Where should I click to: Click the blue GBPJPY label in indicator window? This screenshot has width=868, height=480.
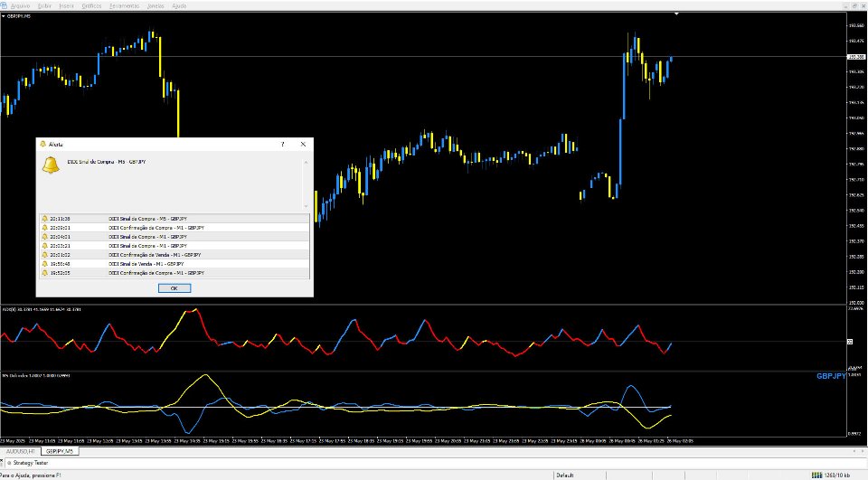point(831,376)
